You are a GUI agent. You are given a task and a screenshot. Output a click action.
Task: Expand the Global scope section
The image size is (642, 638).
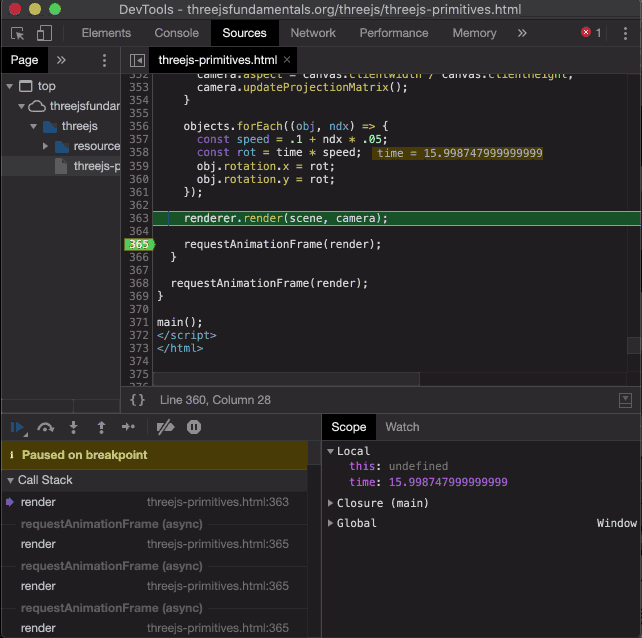(x=357, y=523)
